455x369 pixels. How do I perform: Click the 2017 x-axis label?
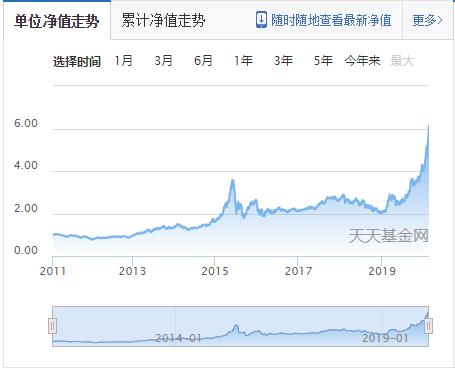[x=298, y=271]
